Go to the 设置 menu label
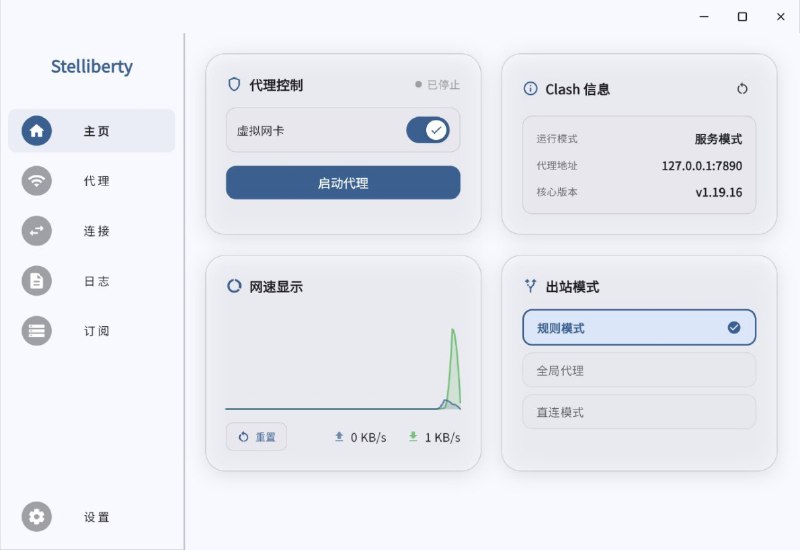The image size is (800, 550). [97, 517]
